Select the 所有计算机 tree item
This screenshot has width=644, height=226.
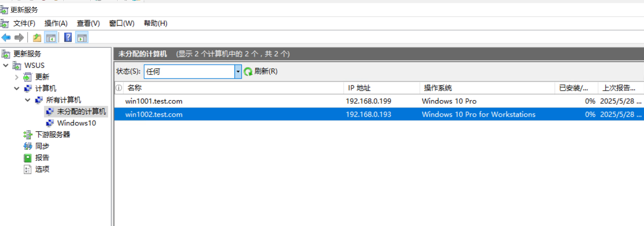tap(63, 100)
